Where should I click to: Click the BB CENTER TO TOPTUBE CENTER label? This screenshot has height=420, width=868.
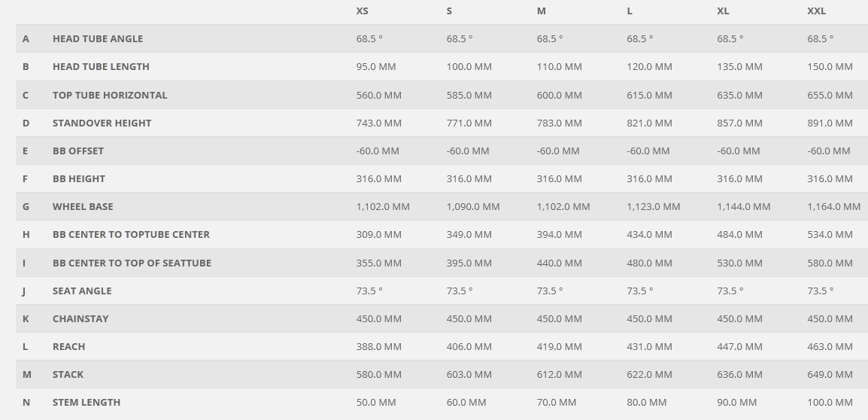(131, 234)
